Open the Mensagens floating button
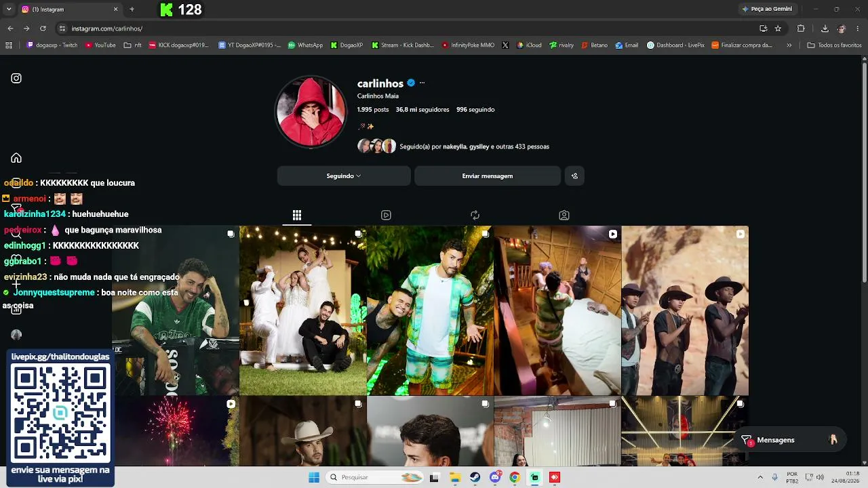 coord(791,440)
